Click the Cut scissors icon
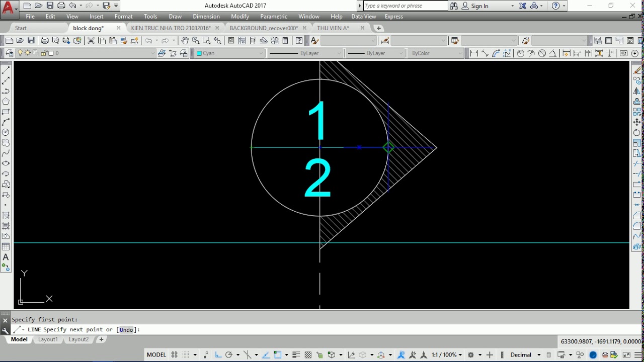 pyautogui.click(x=91, y=41)
